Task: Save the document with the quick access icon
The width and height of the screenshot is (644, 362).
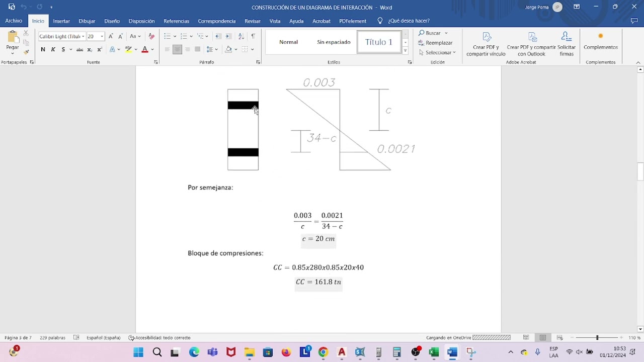Action: tap(12, 7)
